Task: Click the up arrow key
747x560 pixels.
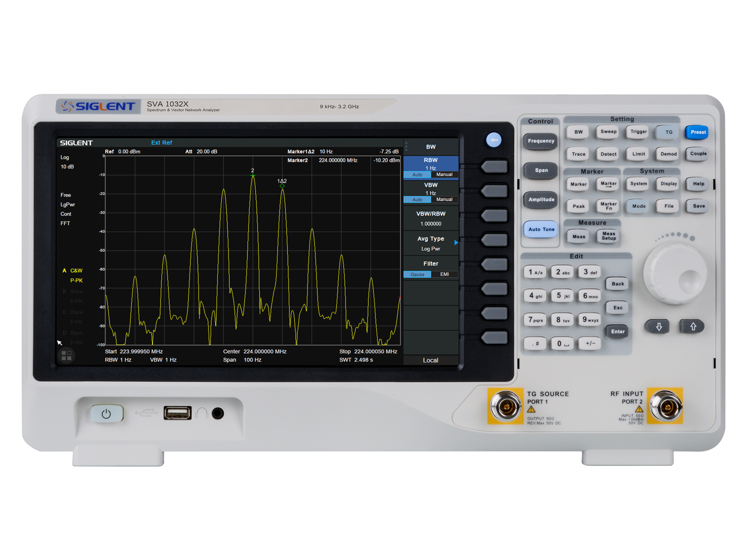Action: point(692,327)
